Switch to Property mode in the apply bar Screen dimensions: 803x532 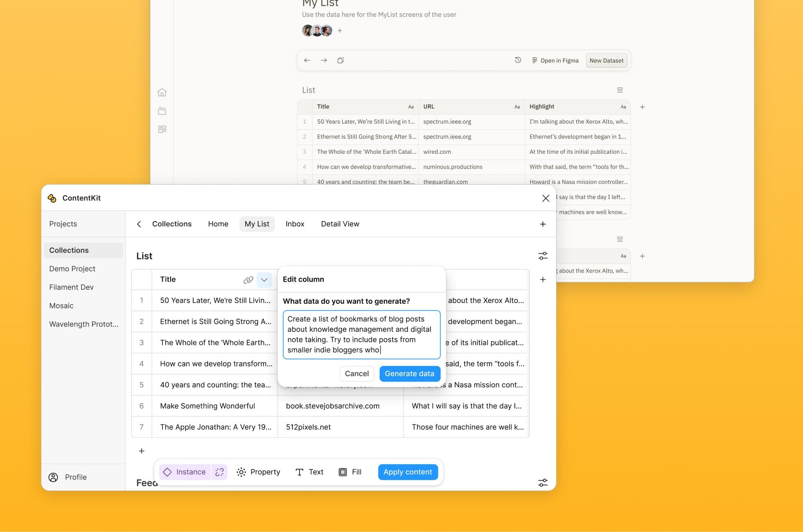click(x=258, y=472)
